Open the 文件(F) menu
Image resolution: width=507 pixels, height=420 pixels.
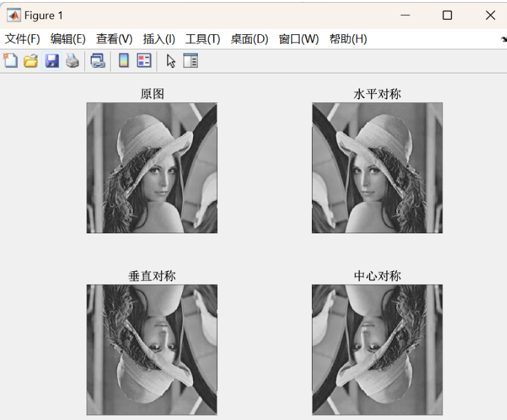click(x=22, y=39)
